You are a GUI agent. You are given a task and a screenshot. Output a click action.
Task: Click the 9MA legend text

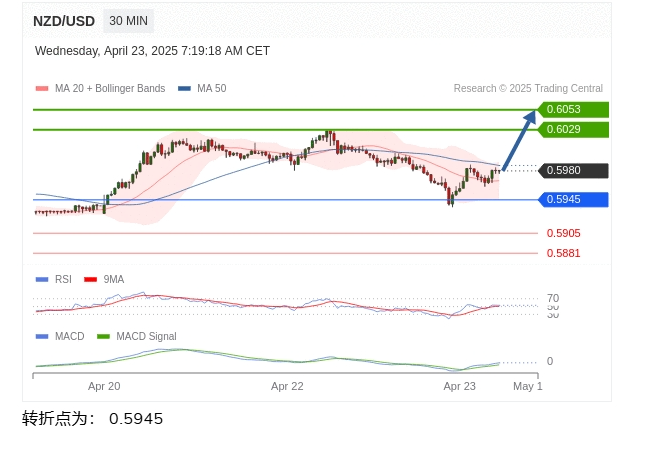(x=114, y=279)
